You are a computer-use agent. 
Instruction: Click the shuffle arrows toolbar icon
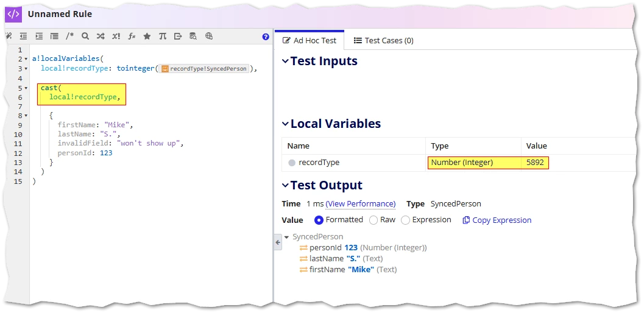101,36
